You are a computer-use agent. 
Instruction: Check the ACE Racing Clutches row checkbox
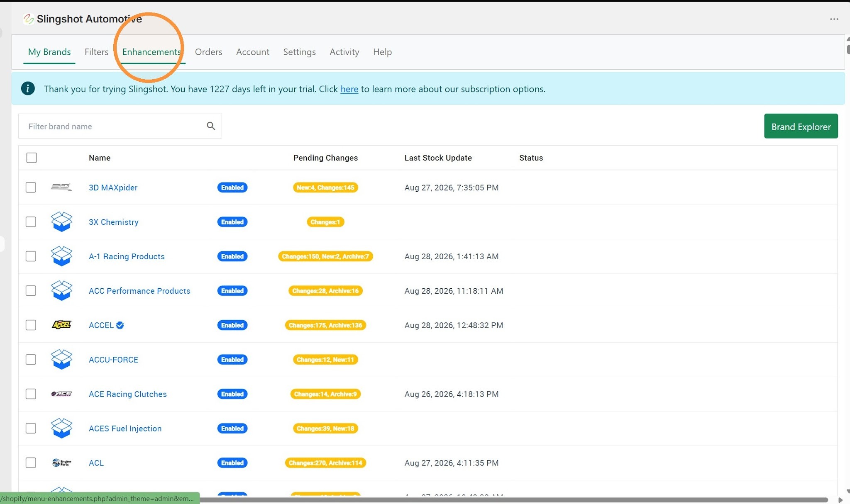pyautogui.click(x=31, y=394)
